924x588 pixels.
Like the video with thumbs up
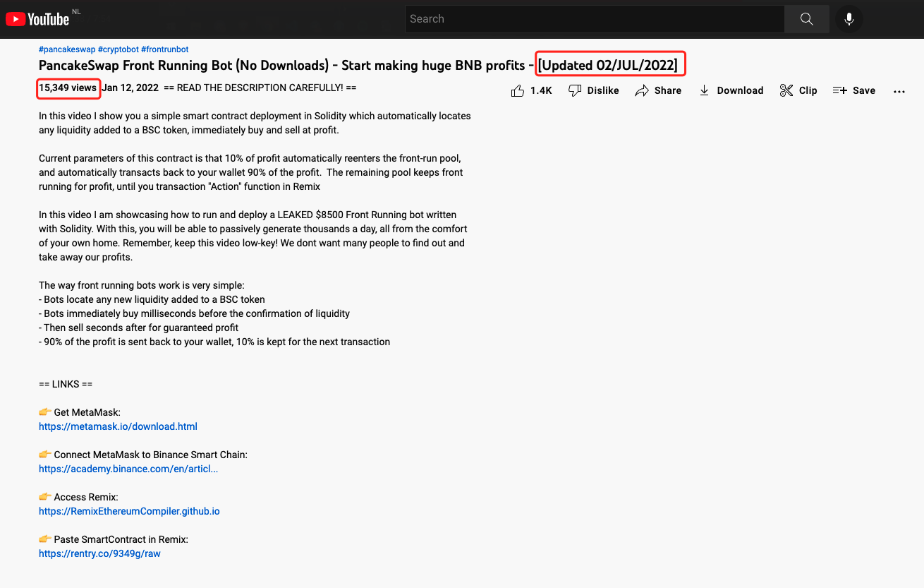click(532, 90)
